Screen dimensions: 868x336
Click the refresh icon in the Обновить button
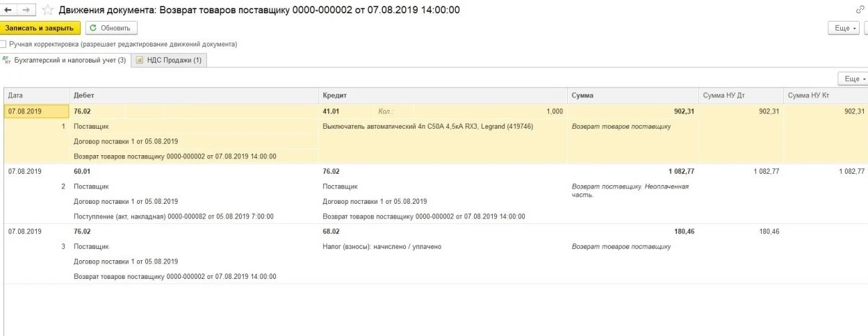click(x=93, y=28)
